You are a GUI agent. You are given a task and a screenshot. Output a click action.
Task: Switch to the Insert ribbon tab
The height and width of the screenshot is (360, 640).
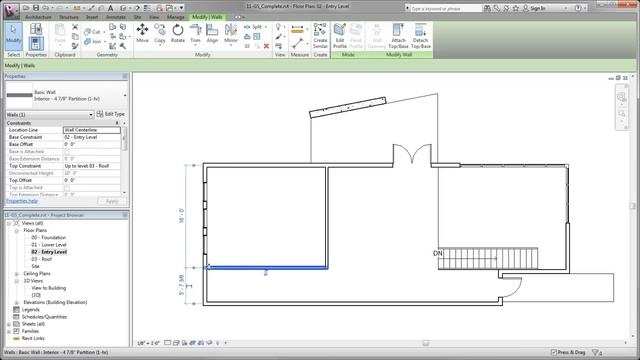click(x=92, y=17)
